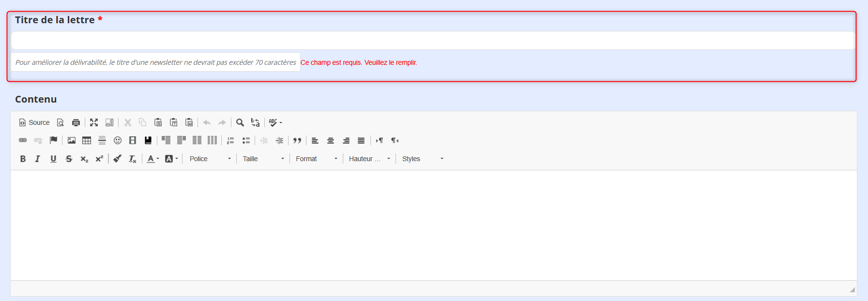
Task: Insert a numbered list
Action: tap(230, 140)
